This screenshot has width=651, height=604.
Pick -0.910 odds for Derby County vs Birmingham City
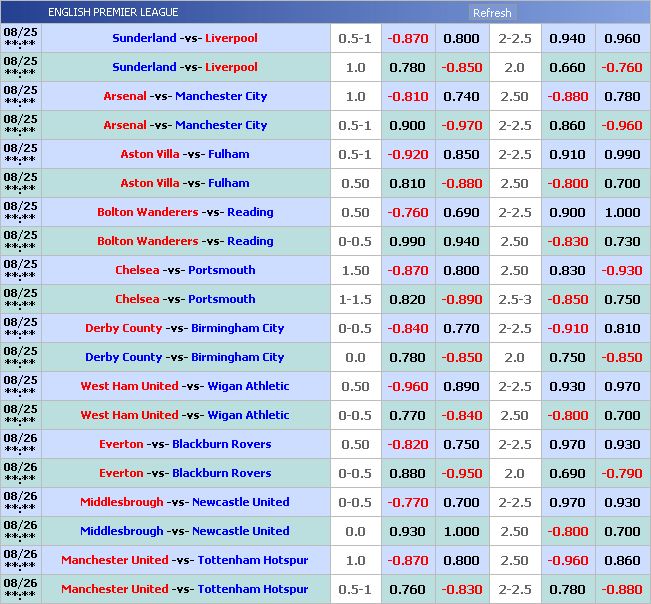[x=567, y=329]
